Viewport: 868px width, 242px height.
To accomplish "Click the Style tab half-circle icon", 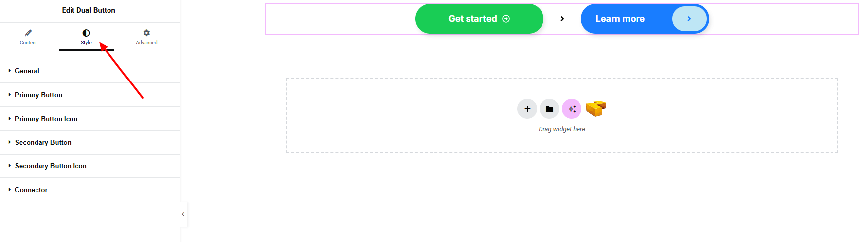I will pyautogui.click(x=86, y=33).
